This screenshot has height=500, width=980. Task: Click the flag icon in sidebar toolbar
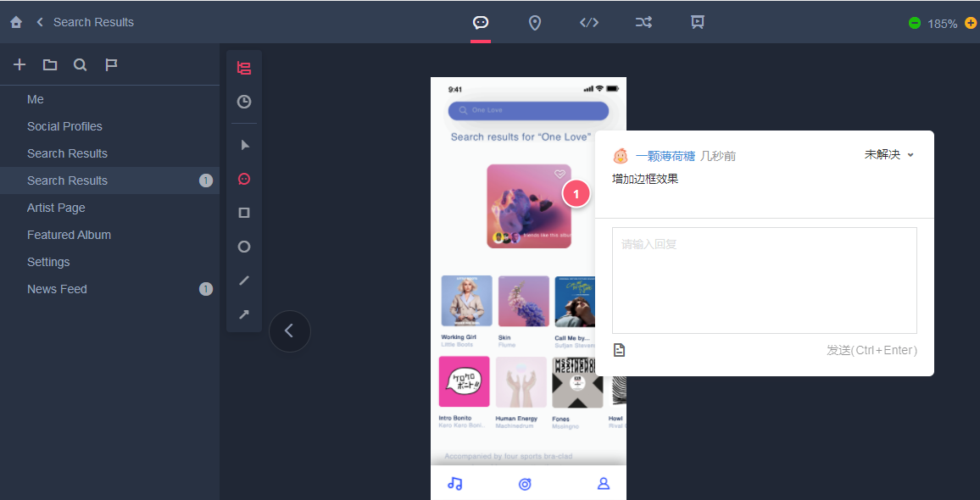pyautogui.click(x=111, y=64)
